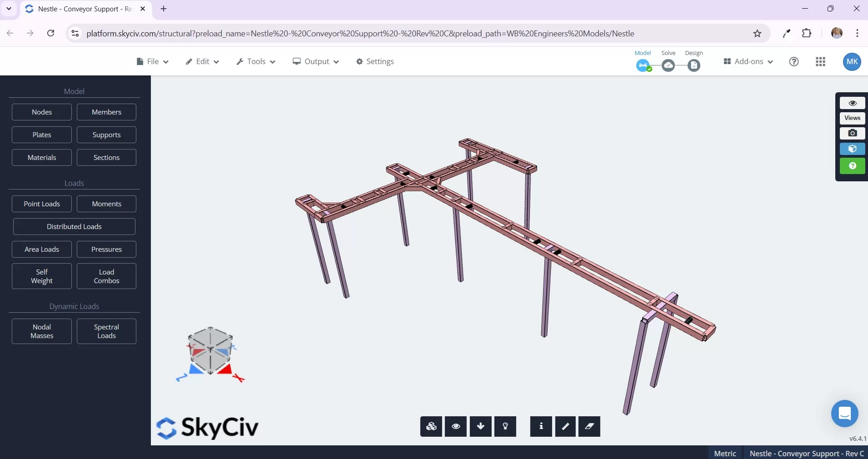Viewport: 868px width, 459px height.
Task: Open the Add-ons dropdown
Action: [x=748, y=62]
